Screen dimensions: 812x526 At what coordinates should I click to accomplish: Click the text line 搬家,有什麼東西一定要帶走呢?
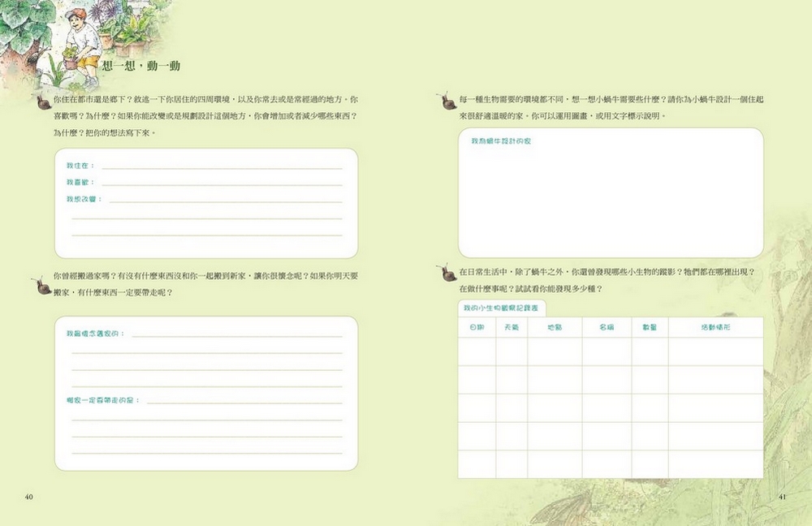coord(113,292)
